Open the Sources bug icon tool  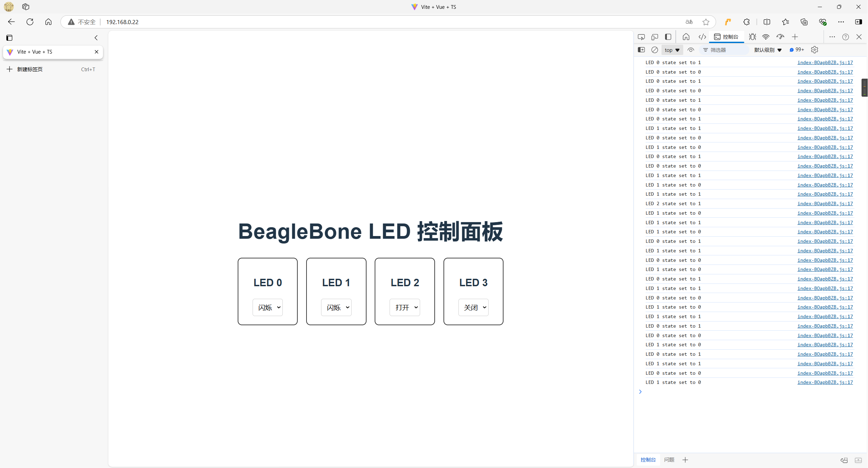[752, 37]
